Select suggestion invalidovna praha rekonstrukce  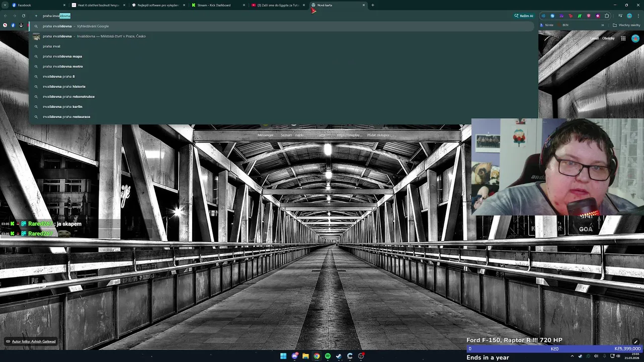(x=282, y=97)
